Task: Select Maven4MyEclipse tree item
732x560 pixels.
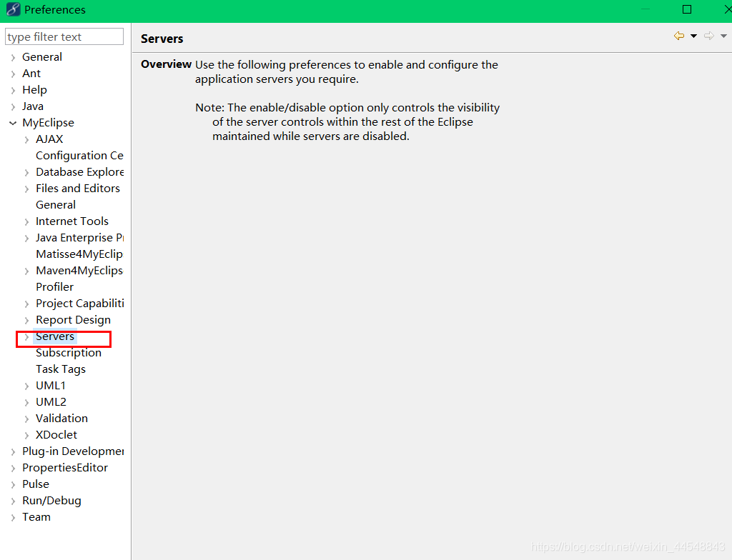Action: coord(79,271)
